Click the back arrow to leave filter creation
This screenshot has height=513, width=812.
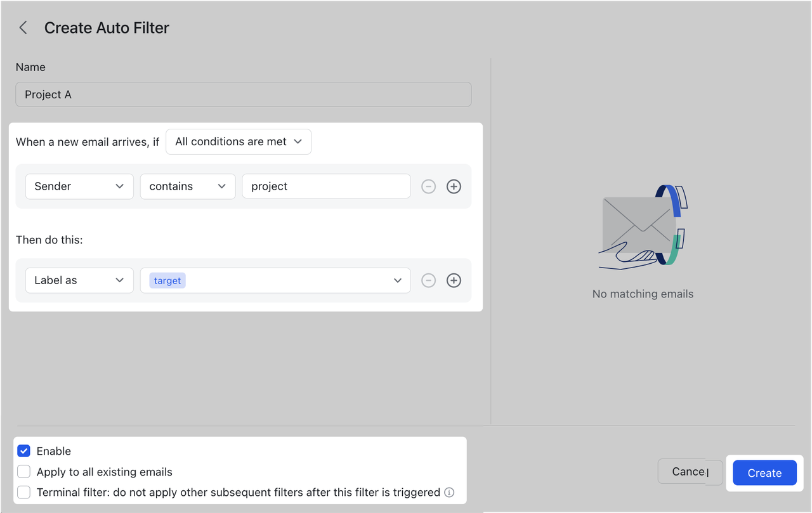23,27
